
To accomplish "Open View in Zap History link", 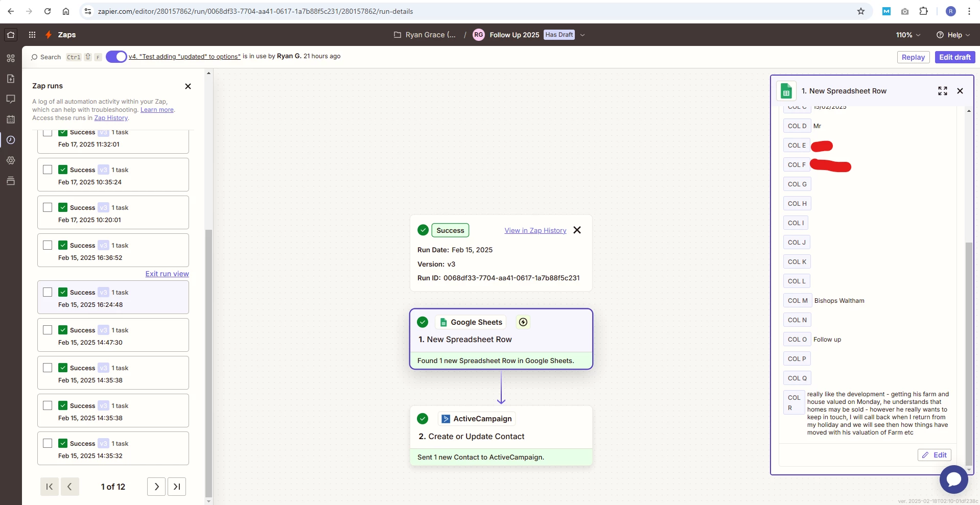I will click(x=535, y=230).
